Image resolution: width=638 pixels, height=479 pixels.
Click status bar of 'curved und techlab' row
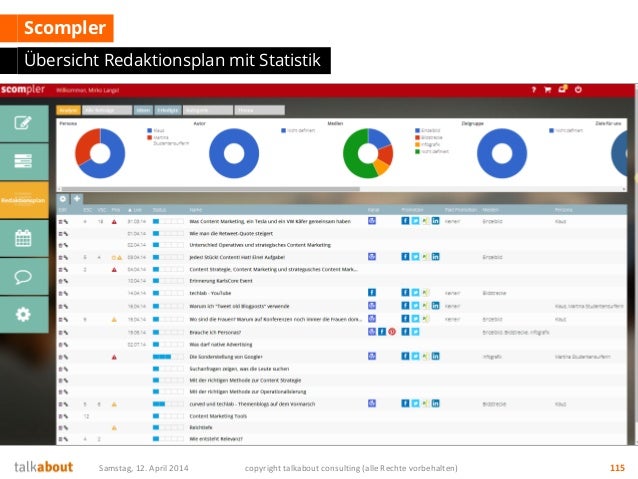(x=168, y=404)
